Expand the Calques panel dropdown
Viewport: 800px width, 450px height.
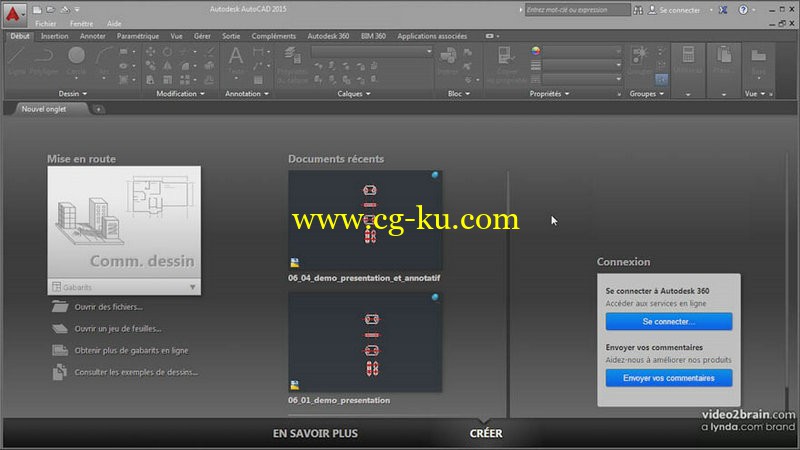click(354, 94)
